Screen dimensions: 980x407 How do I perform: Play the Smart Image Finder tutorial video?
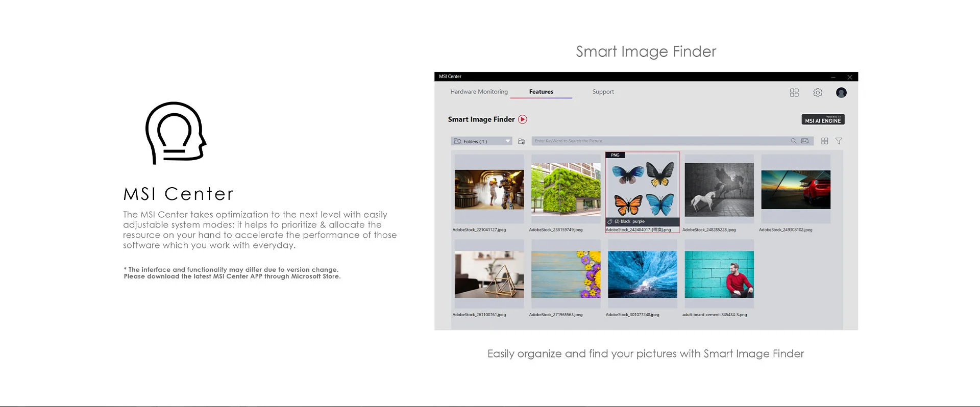(x=523, y=119)
